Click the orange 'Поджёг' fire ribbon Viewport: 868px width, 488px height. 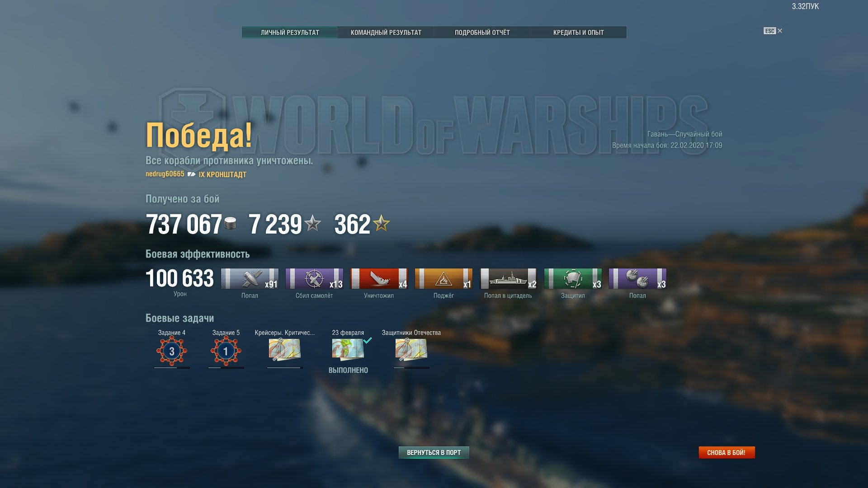[443, 279]
